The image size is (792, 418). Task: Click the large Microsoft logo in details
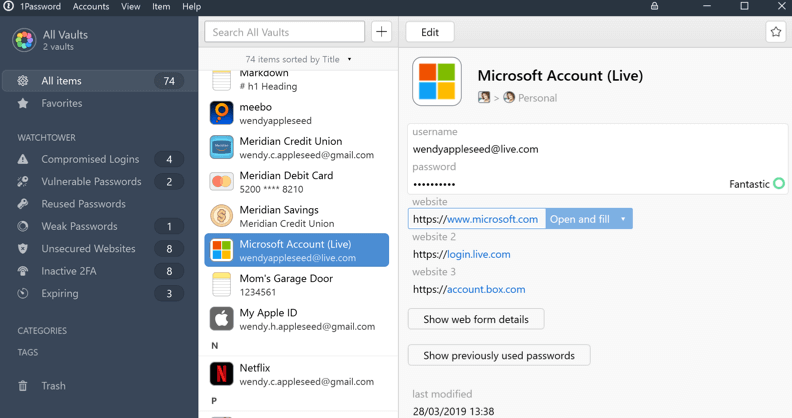point(437,81)
